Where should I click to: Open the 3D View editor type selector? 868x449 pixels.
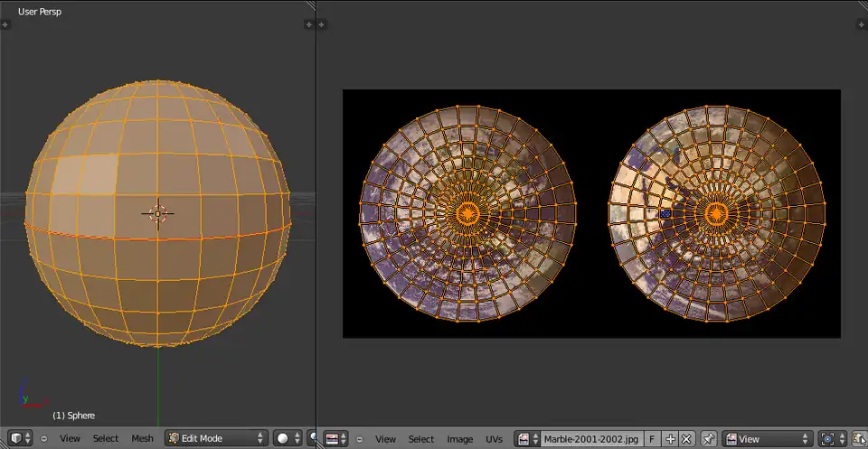(x=21, y=438)
